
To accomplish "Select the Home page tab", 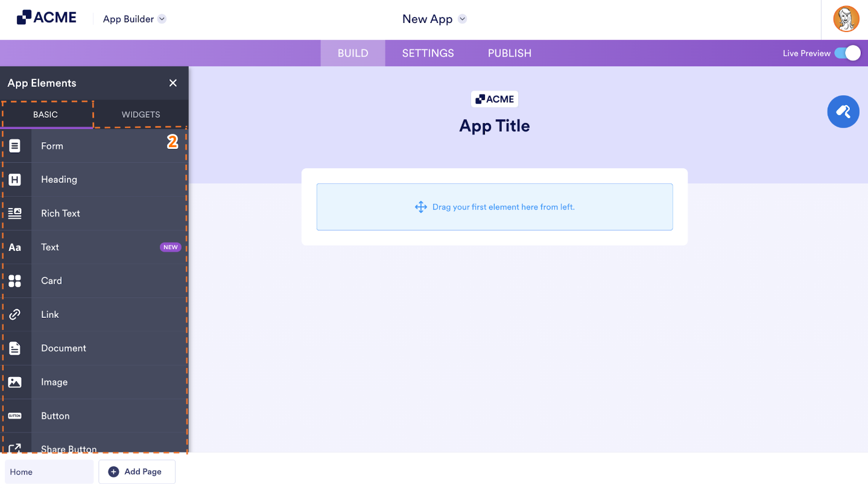I will point(48,472).
